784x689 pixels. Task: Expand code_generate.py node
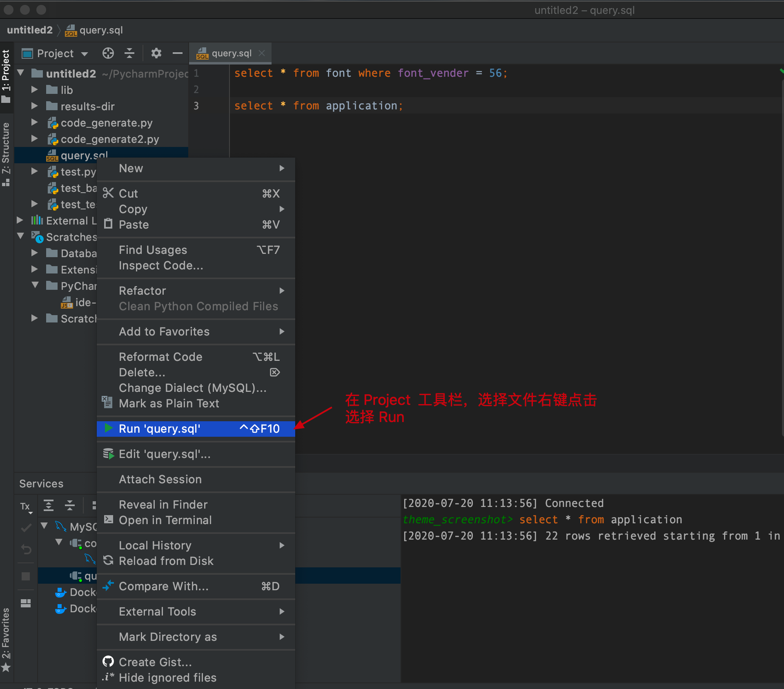(x=35, y=122)
